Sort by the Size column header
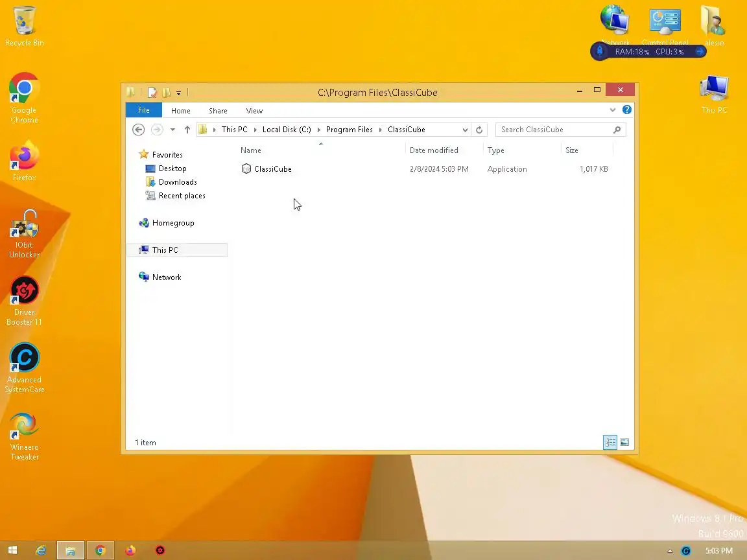 pos(587,150)
